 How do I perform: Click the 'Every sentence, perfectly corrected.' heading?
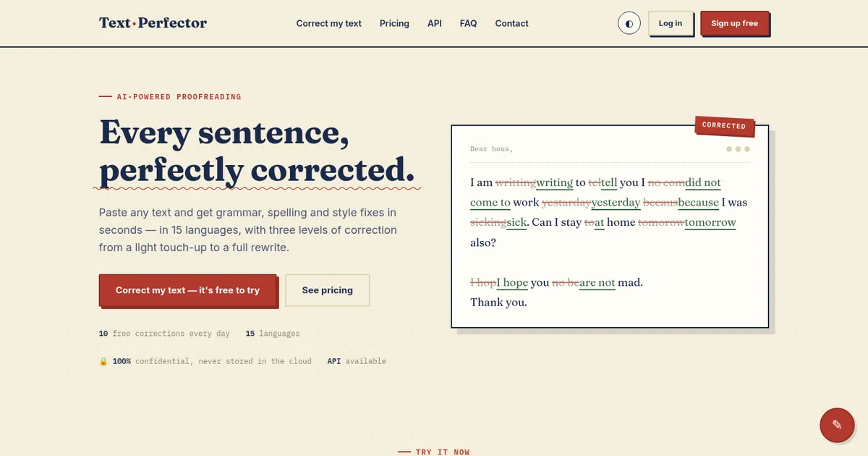point(257,151)
